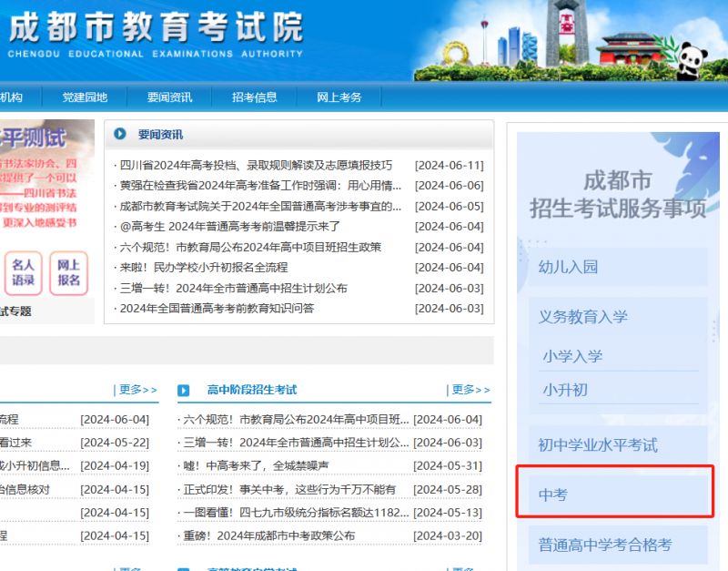This screenshot has height=571, width=728.
Task: Click the 名人语录 button
Action: [x=24, y=273]
